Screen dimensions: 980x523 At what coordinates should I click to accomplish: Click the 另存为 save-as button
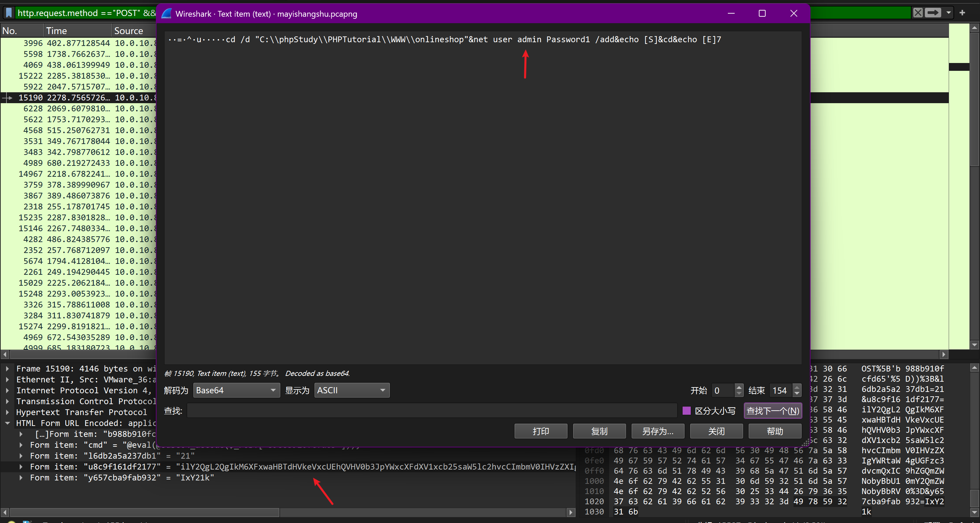coord(657,431)
